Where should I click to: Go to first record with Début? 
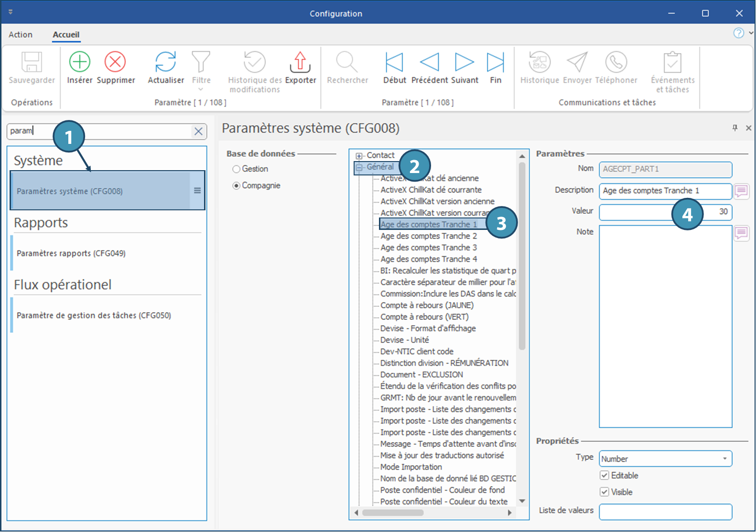[x=394, y=62]
